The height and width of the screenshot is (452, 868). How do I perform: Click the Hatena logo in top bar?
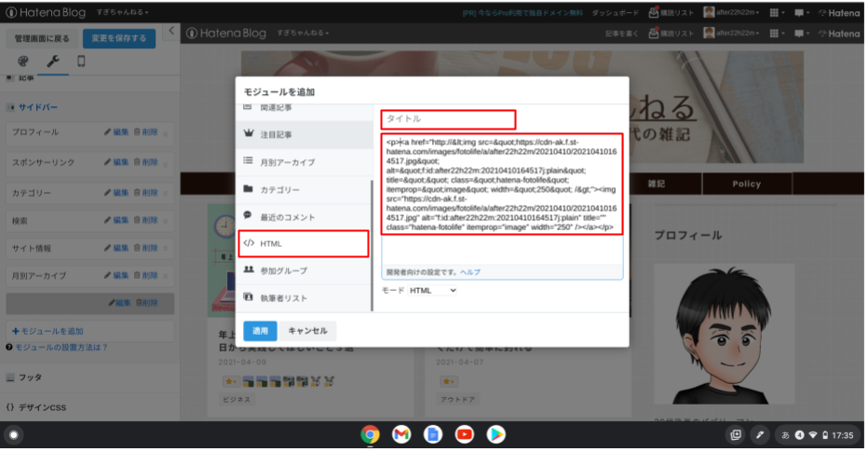pyautogui.click(x=839, y=13)
